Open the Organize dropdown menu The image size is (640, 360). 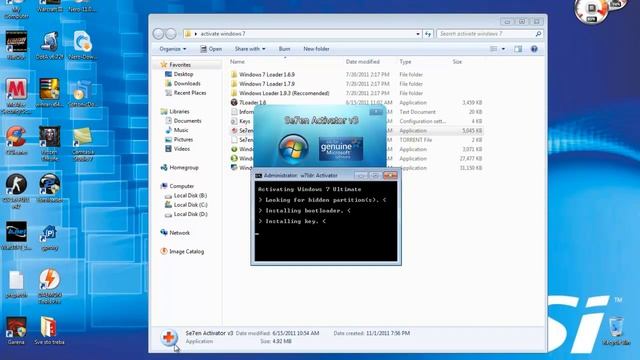click(x=173, y=49)
